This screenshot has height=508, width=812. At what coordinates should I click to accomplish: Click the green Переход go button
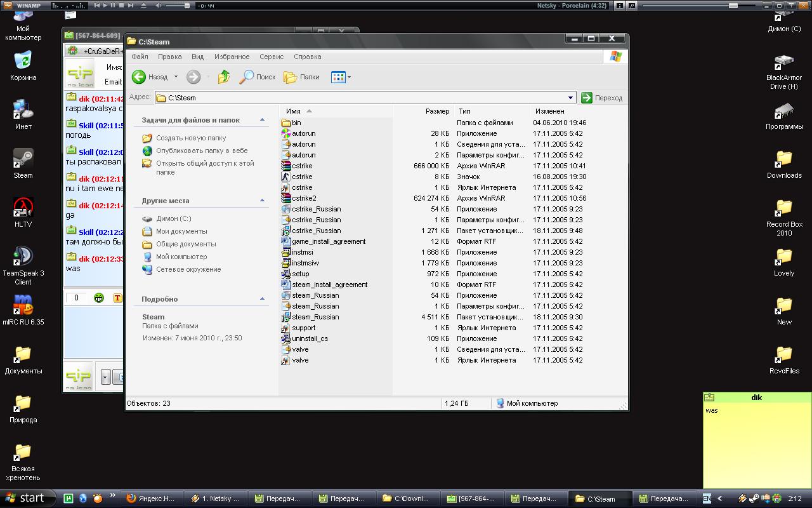tap(602, 98)
